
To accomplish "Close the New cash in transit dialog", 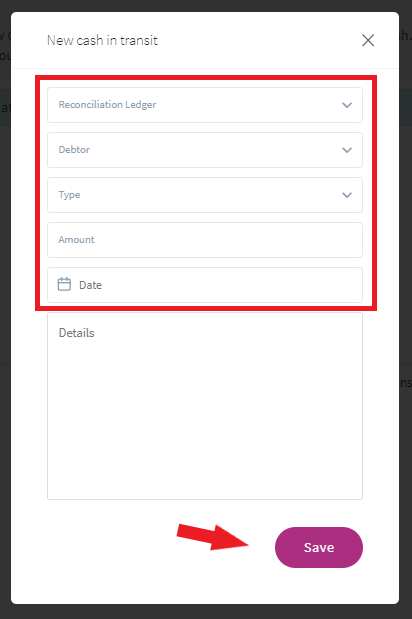I will (x=368, y=40).
